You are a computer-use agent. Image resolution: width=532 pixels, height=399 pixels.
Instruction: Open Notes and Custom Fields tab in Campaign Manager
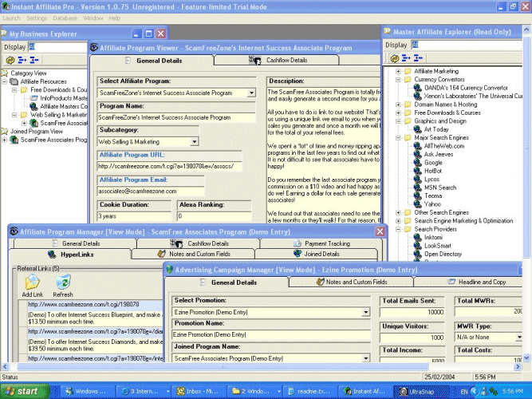click(351, 282)
